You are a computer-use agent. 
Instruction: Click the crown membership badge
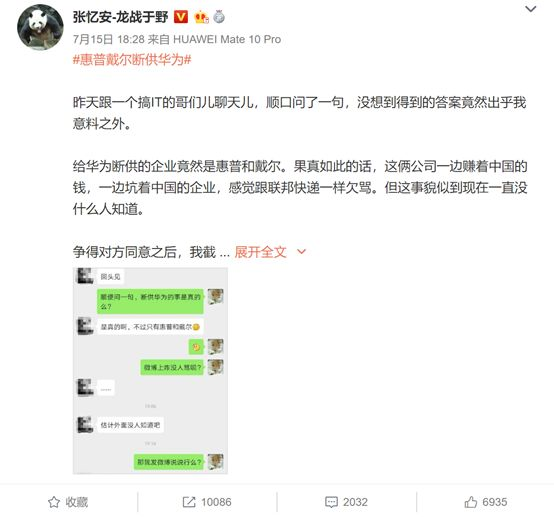pos(201,17)
